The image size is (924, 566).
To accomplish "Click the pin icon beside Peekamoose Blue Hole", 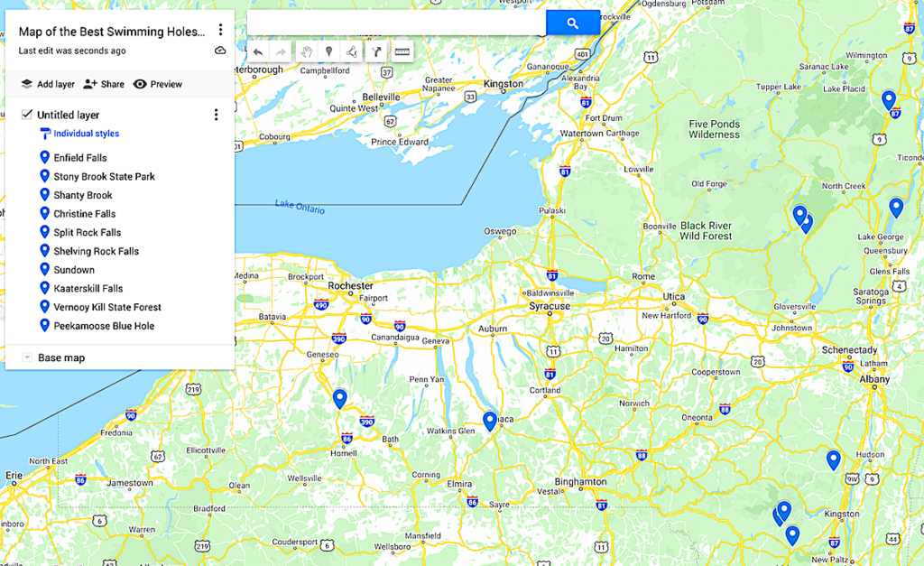I will (x=44, y=325).
